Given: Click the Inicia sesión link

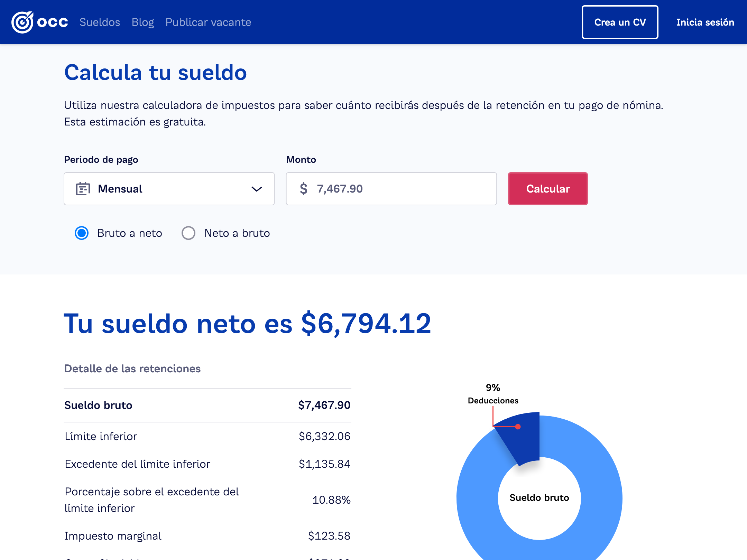Looking at the screenshot, I should tap(705, 22).
